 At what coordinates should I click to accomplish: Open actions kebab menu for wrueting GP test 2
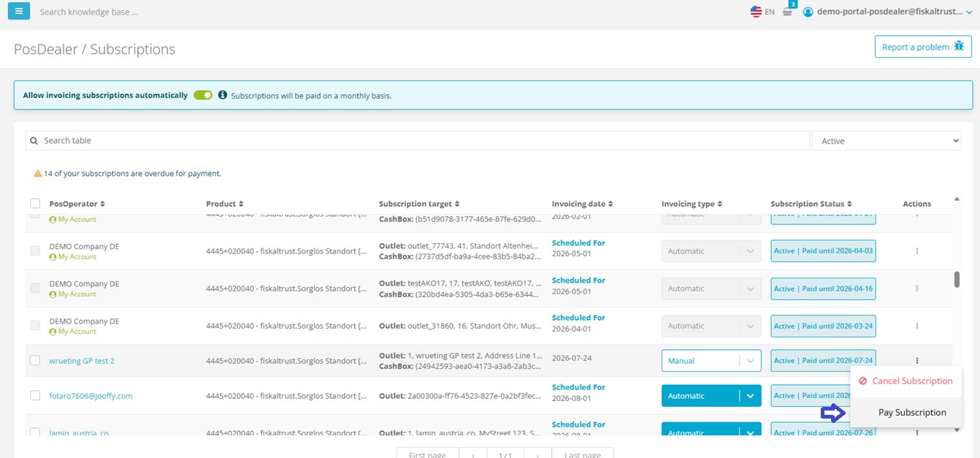click(917, 360)
